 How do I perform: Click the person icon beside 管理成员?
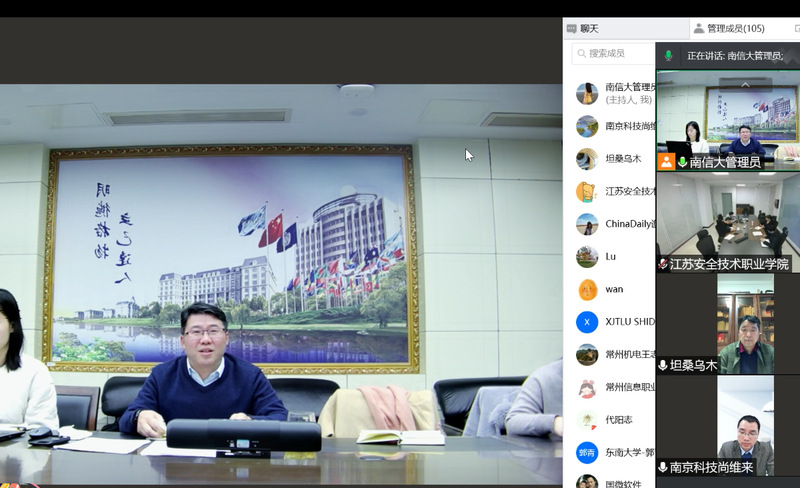698,29
